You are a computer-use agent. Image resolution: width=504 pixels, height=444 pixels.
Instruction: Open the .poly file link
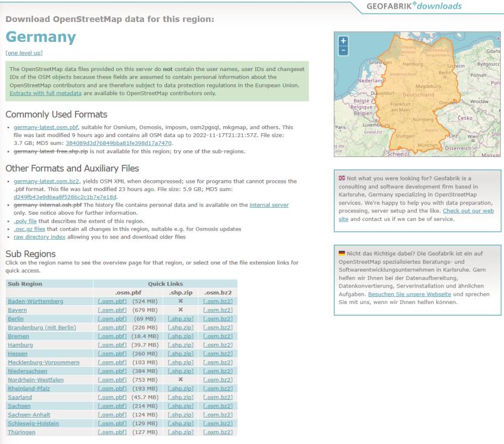[25, 221]
